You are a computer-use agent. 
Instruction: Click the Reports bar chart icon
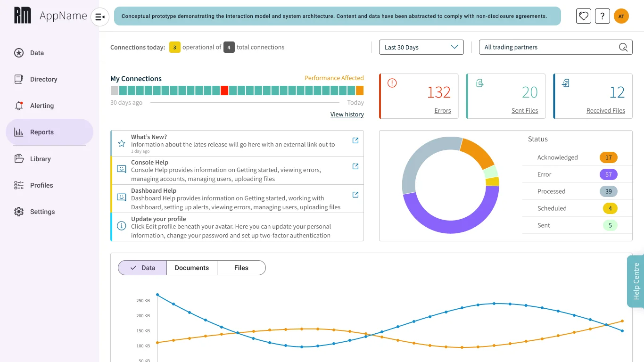pyautogui.click(x=19, y=132)
